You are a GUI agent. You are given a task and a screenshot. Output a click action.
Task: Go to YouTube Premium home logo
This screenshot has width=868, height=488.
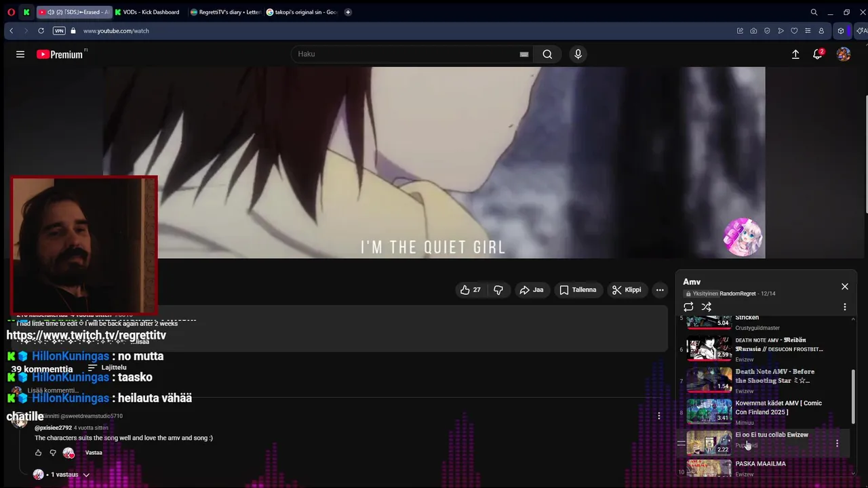[x=60, y=54]
